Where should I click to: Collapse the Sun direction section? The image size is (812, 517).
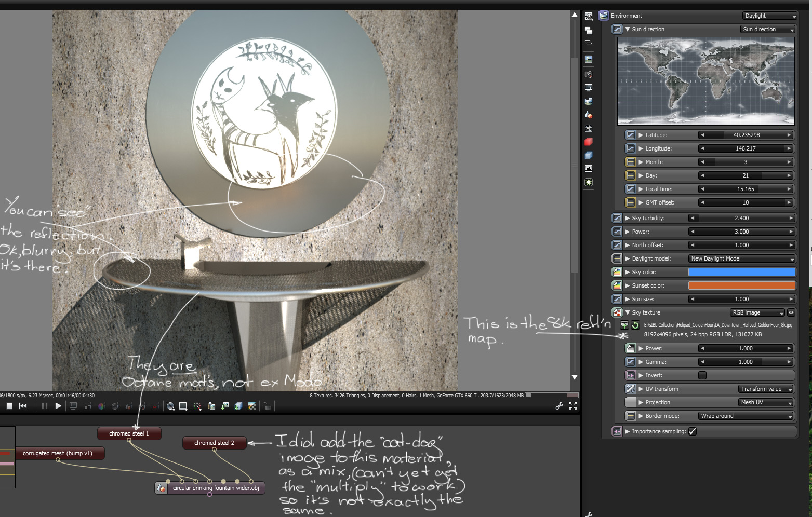pos(628,29)
